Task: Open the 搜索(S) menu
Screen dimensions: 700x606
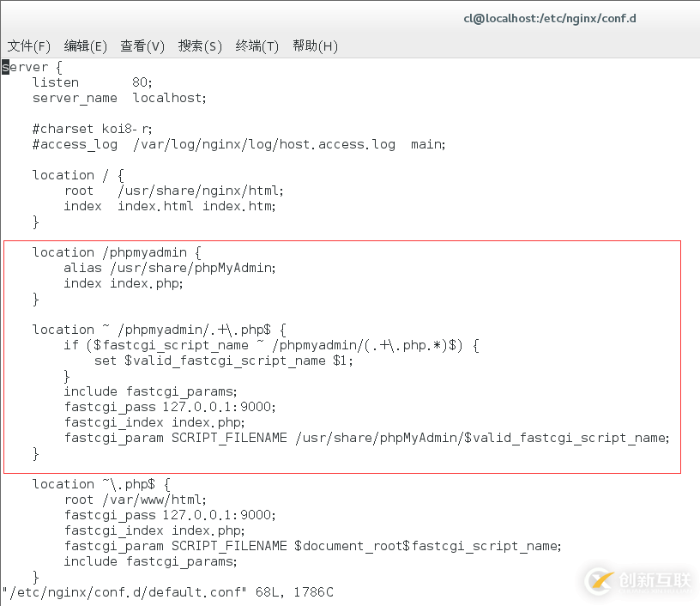Action: click(200, 46)
